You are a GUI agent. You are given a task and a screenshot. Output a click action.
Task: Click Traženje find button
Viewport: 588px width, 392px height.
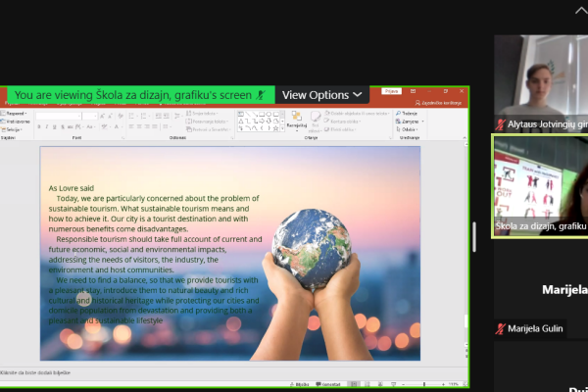pos(407,114)
